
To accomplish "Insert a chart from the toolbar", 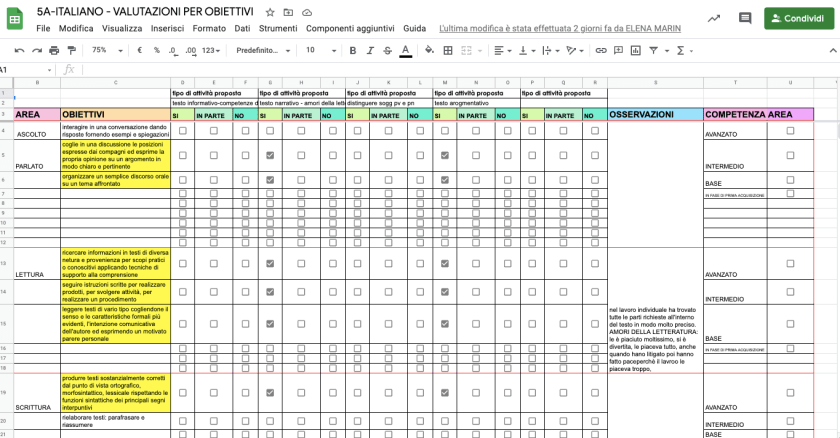I will (636, 49).
